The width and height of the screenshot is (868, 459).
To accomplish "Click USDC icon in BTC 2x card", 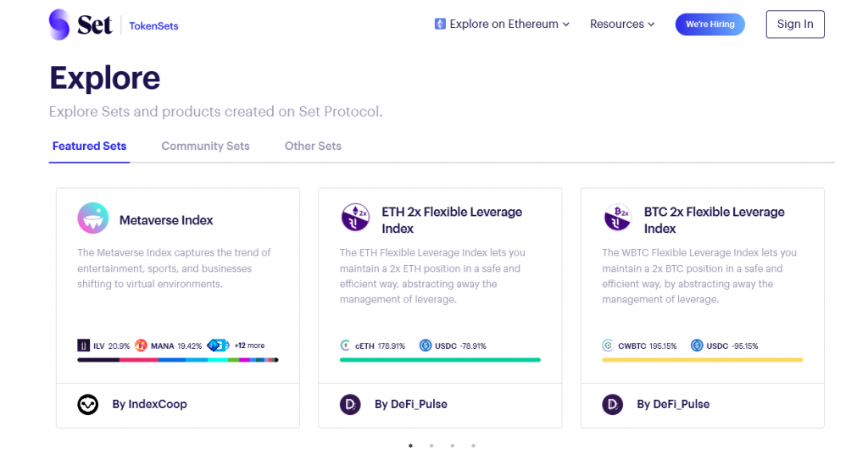I will point(697,346).
